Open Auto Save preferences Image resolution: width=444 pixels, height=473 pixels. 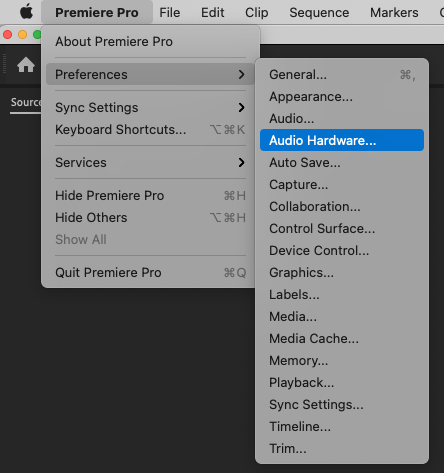[342, 162]
